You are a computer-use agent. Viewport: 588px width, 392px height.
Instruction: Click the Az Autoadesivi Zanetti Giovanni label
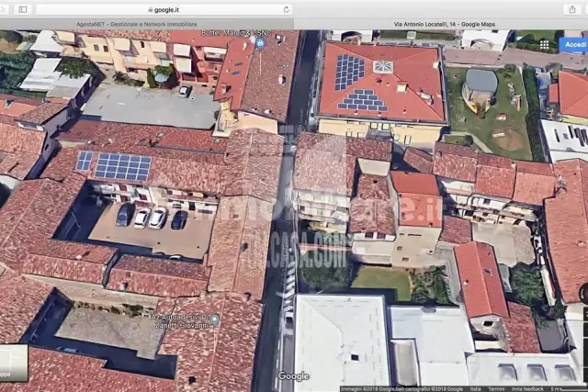(180, 321)
